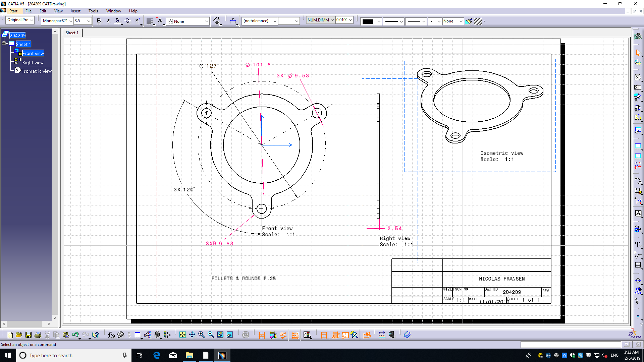Screen dimensions: 644x362
Task: Open the Monospac821 font dropdown
Action: pos(71,21)
